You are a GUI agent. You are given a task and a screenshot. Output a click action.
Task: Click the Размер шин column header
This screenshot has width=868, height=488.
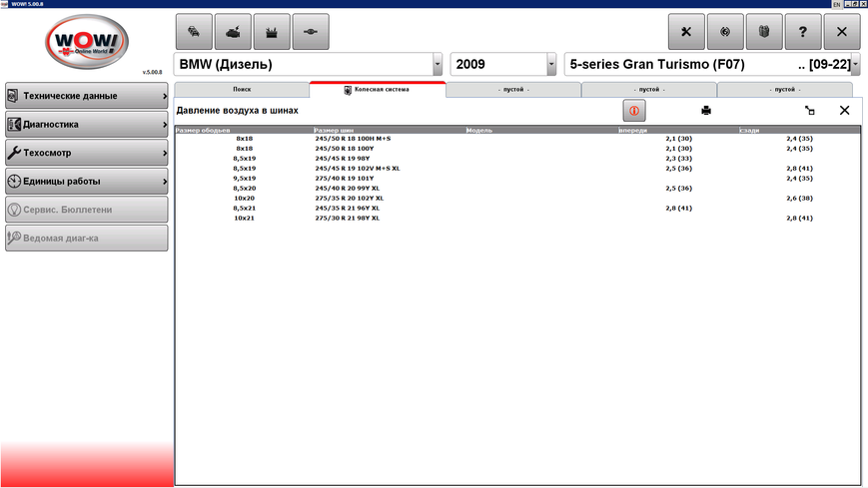pos(390,130)
